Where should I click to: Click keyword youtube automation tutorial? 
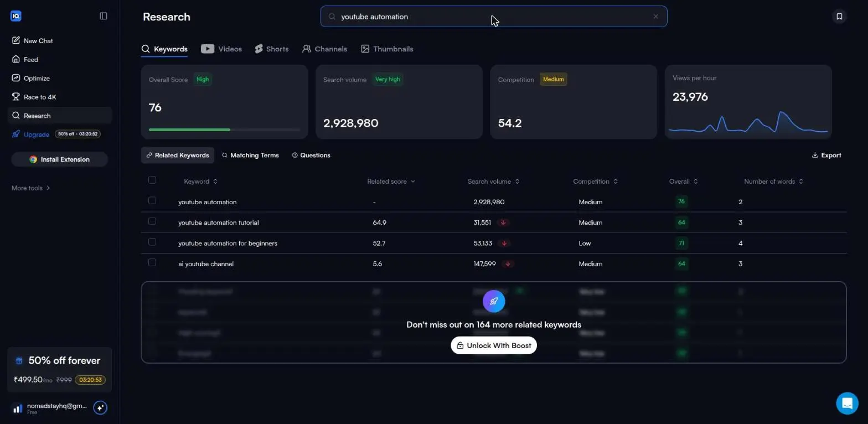218,223
